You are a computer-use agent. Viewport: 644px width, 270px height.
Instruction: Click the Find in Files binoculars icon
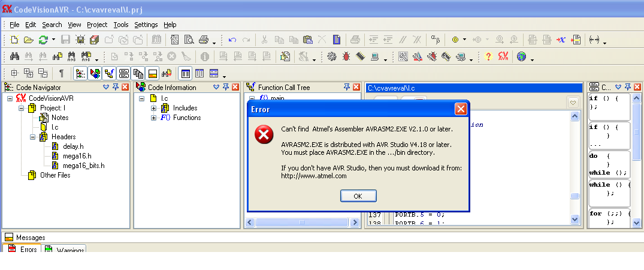tap(58, 56)
